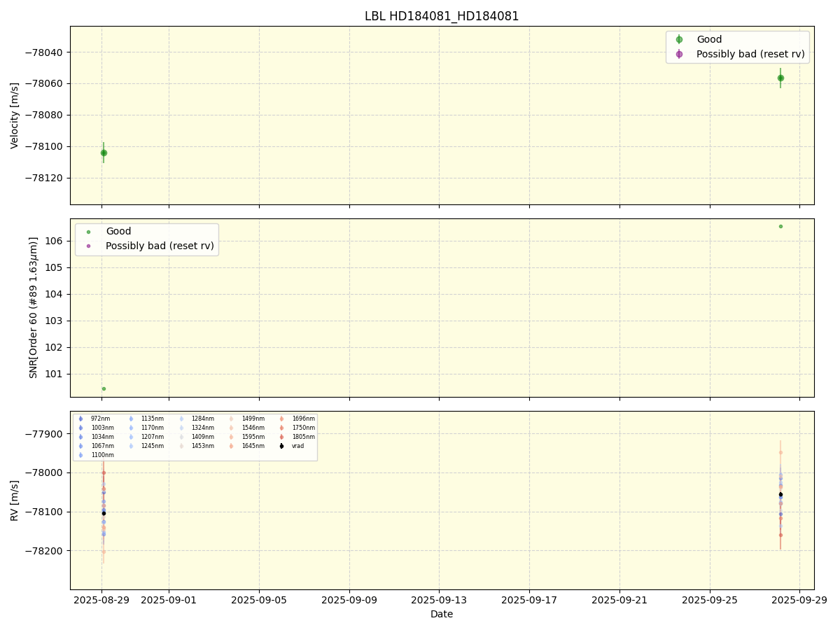Click the plot title LBL HD184081_HD184081
The height and width of the screenshot is (630, 840).
(x=442, y=16)
